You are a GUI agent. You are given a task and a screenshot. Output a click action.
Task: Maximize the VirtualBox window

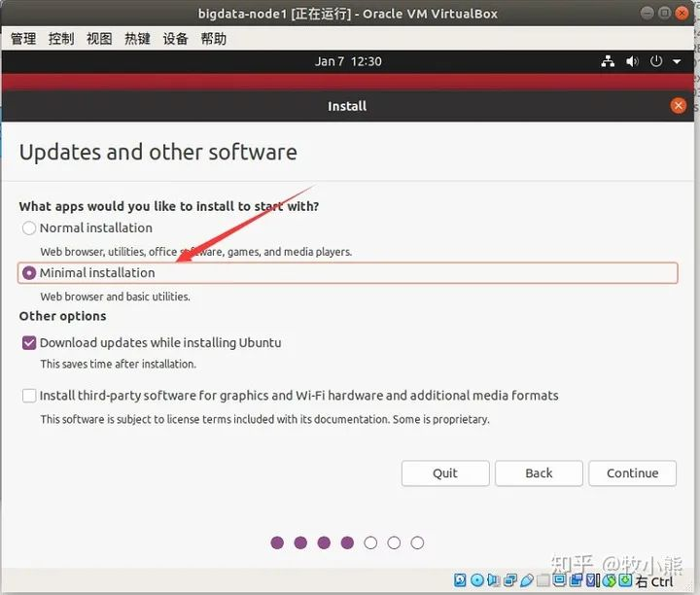click(x=664, y=13)
